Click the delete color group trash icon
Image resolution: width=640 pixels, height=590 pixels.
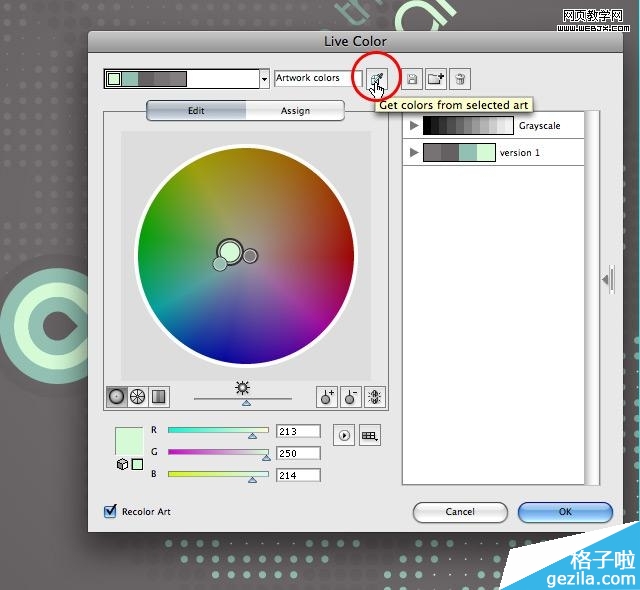460,79
